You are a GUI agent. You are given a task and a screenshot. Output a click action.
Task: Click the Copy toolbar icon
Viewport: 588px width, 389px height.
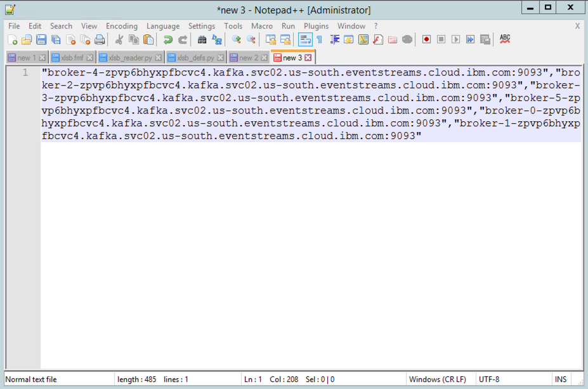tap(133, 39)
